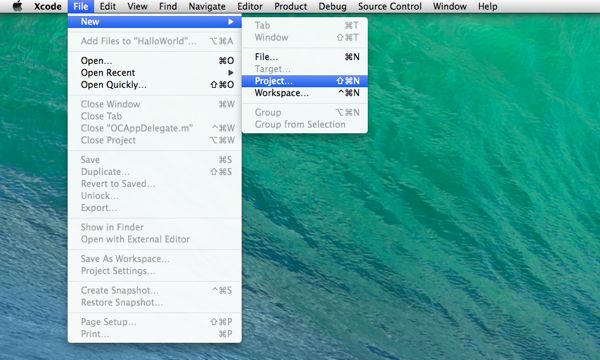
Task: Click Show in Finder item
Action: 155,227
